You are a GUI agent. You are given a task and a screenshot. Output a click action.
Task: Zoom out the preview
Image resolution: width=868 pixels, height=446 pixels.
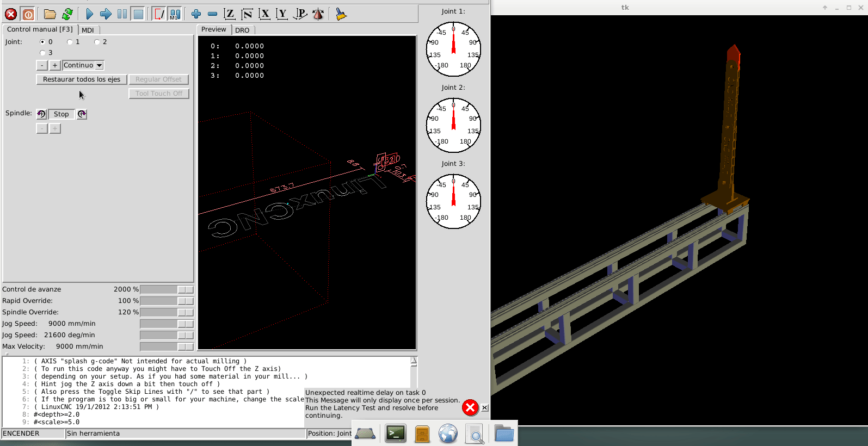coord(213,14)
